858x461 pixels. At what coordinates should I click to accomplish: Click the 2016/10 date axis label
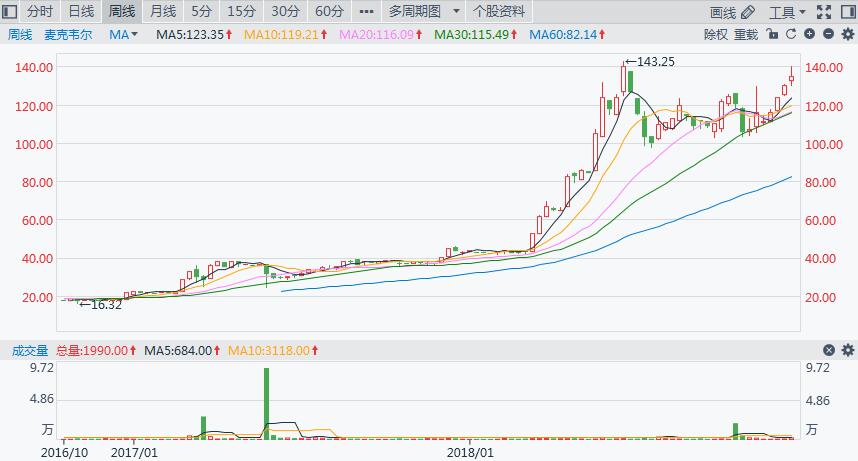(x=64, y=453)
